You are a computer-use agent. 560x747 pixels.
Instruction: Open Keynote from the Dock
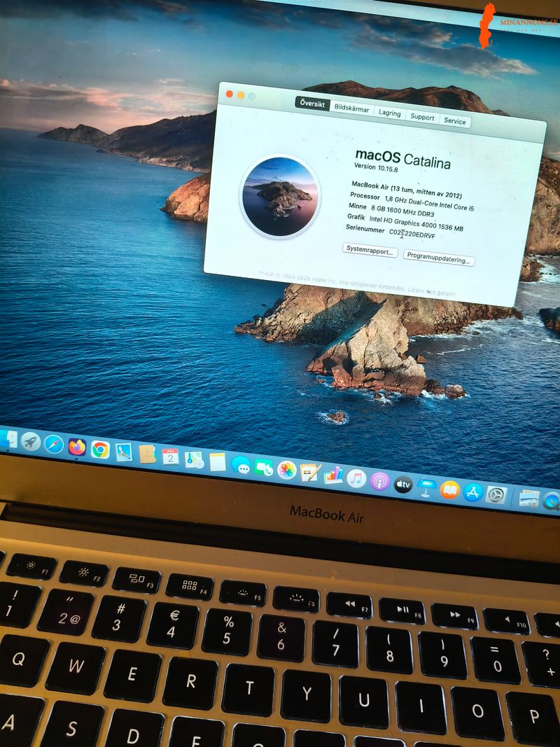426,487
